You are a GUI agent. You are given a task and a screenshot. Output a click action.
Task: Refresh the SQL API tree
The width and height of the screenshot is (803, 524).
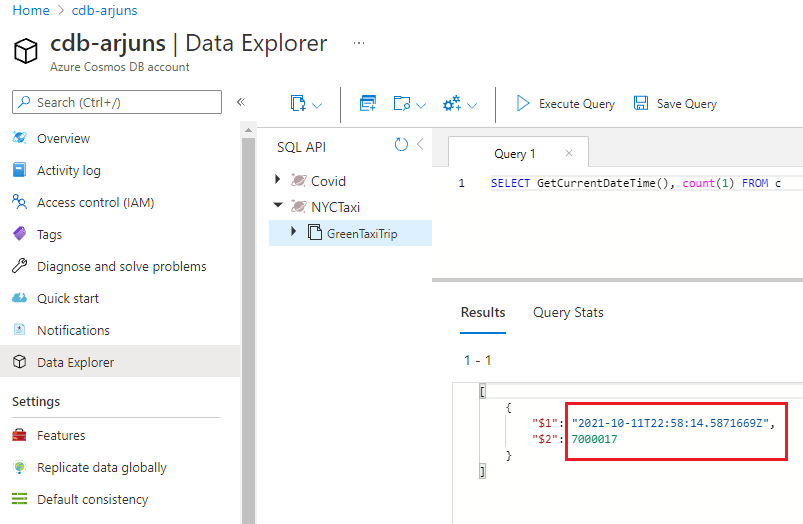401,145
